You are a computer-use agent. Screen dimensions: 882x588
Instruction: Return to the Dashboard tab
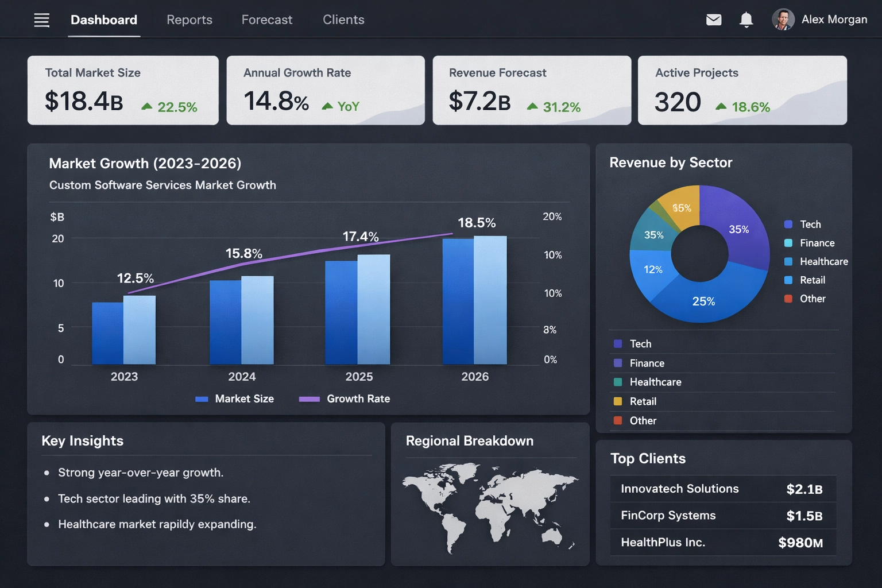pos(103,20)
